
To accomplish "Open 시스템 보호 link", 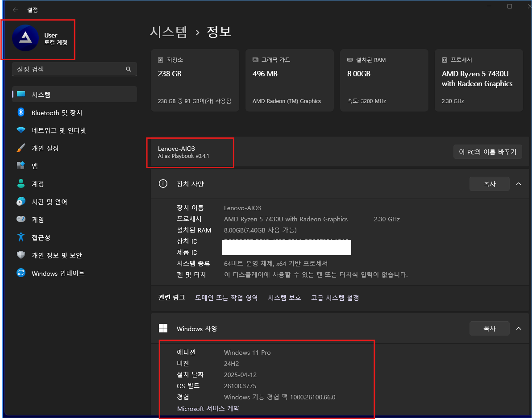I will (x=284, y=298).
